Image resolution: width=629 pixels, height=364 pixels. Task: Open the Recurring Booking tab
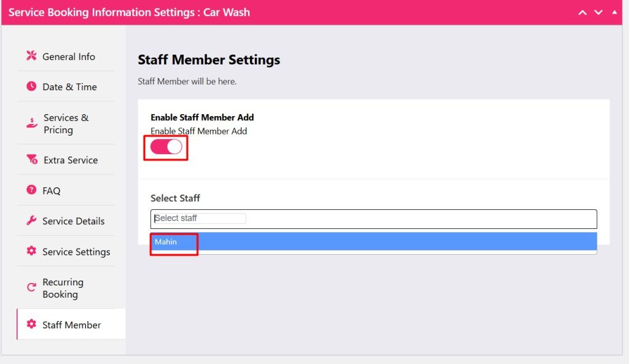[63, 288]
